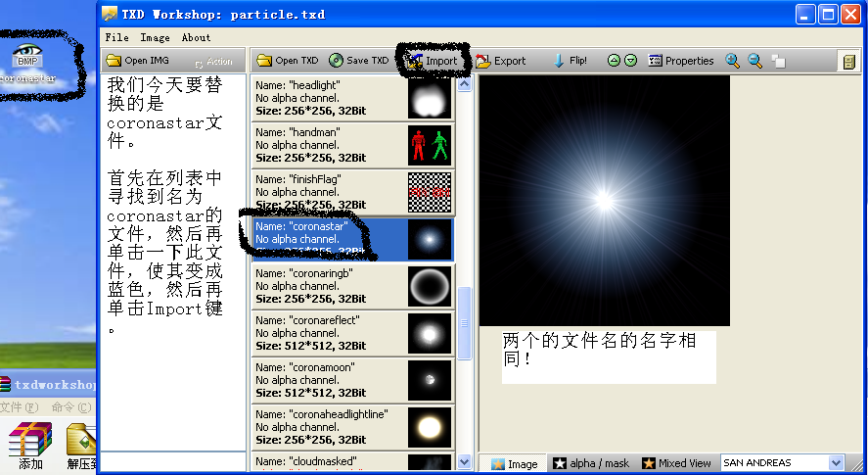Open a TXD file with Open TXD
The width and height of the screenshot is (868, 475).
[288, 61]
